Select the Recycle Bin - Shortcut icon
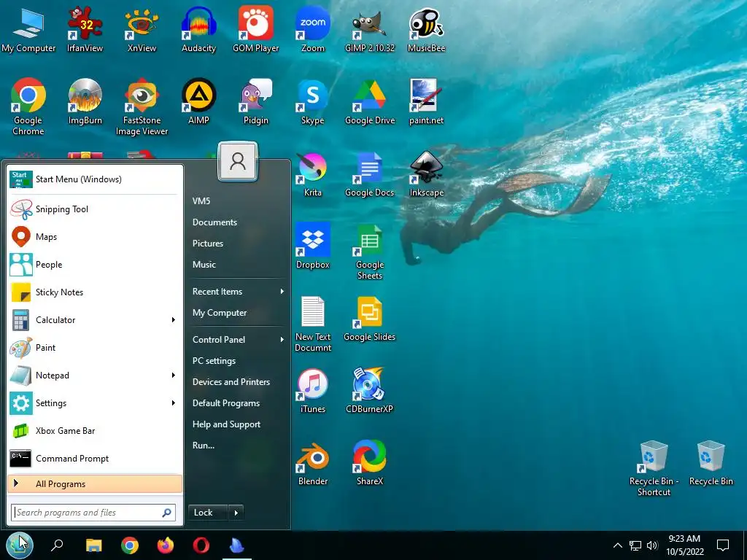 click(654, 469)
